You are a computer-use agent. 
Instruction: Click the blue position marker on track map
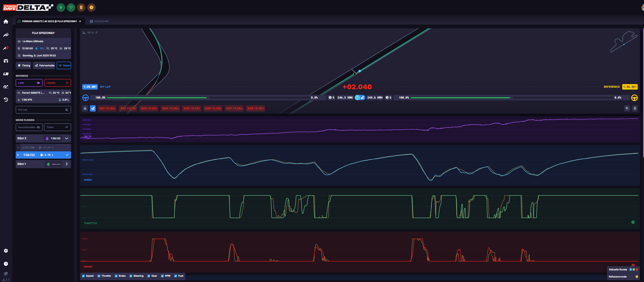(360, 71)
